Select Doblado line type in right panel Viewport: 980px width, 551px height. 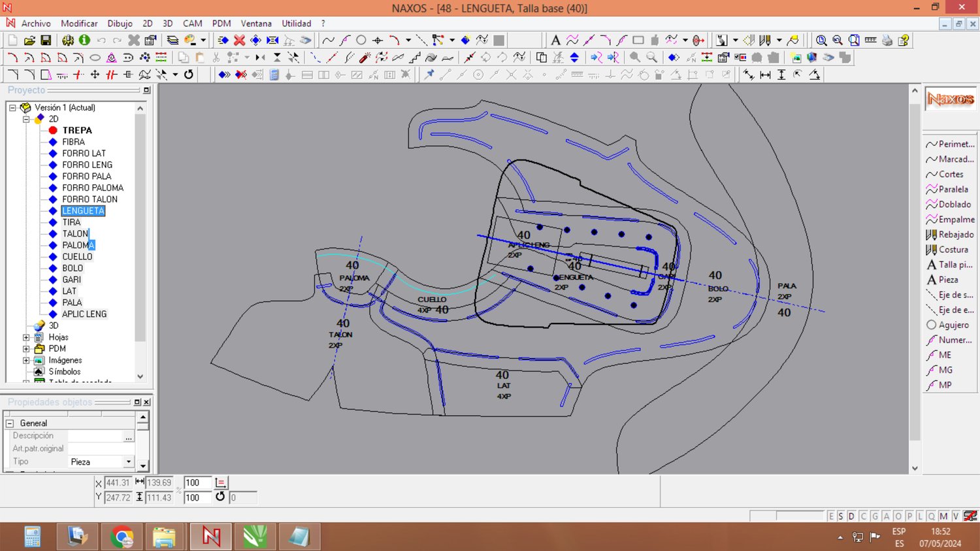pyautogui.click(x=948, y=205)
